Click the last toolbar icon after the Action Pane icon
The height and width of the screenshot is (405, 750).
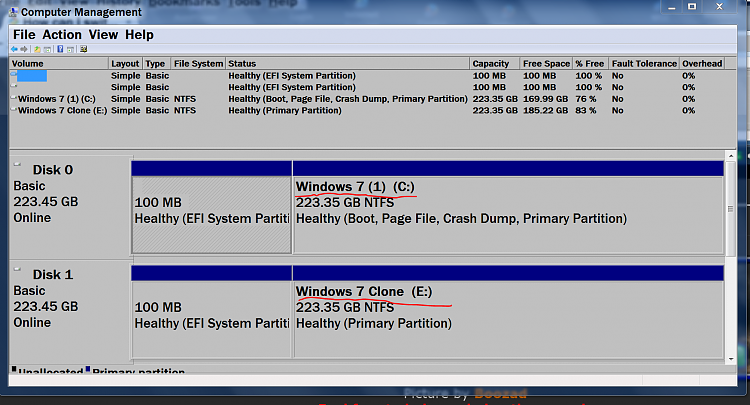84,49
